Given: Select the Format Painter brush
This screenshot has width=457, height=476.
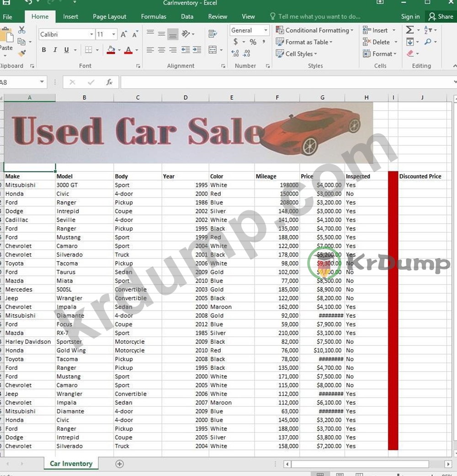Looking at the screenshot, I should point(21,53).
